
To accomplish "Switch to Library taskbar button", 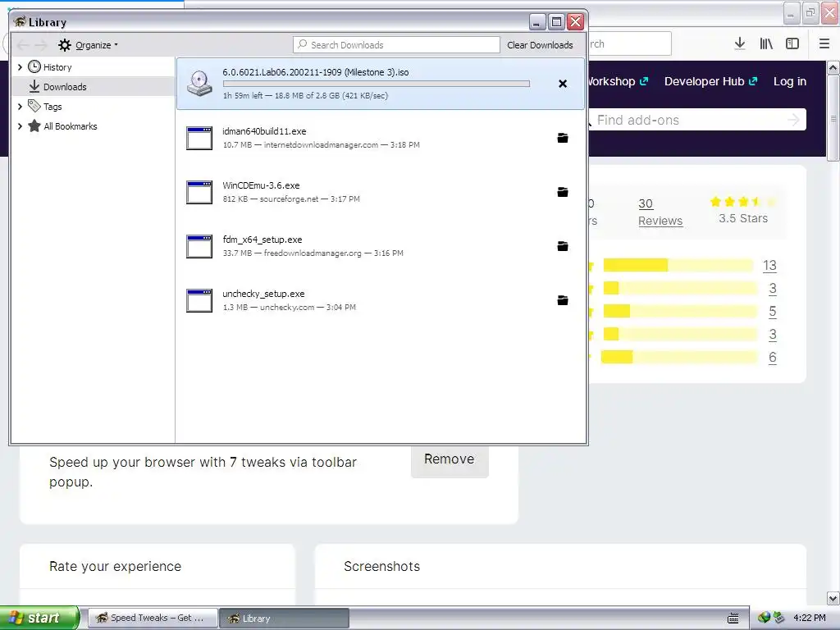I will point(285,618).
